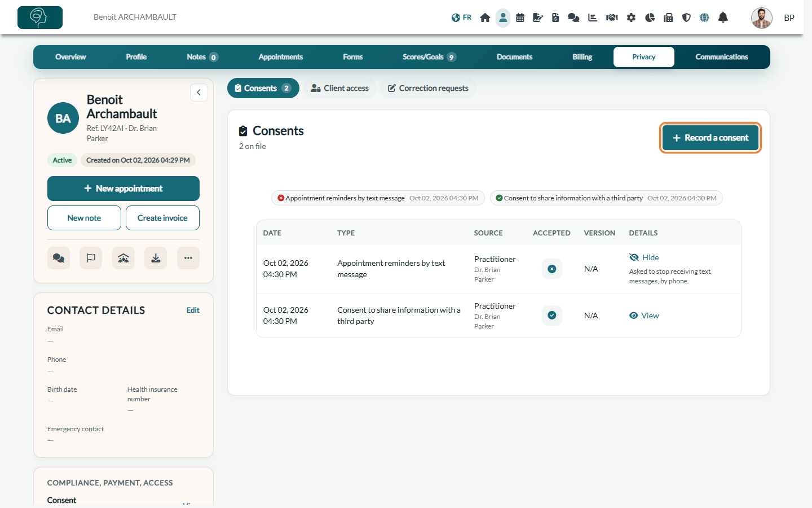The width and height of the screenshot is (812, 508).
Task: Switch language to FR
Action: pyautogui.click(x=461, y=17)
